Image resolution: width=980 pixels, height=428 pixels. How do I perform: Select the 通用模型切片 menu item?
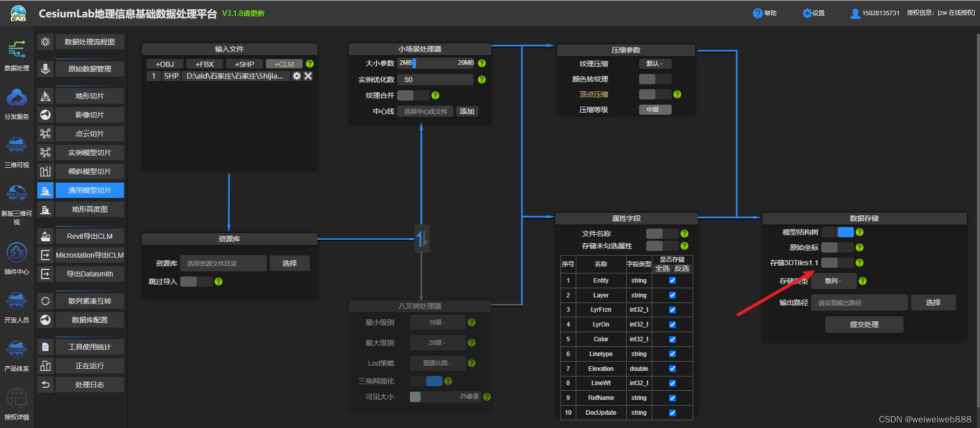90,190
